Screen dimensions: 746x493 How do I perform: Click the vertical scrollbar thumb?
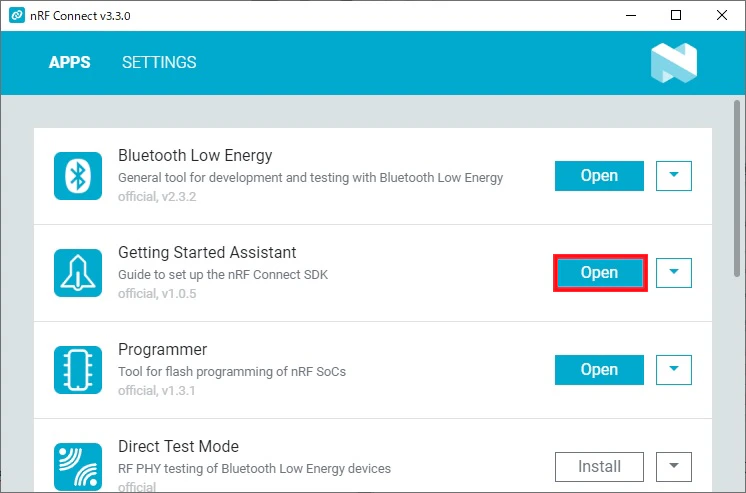[x=736, y=188]
